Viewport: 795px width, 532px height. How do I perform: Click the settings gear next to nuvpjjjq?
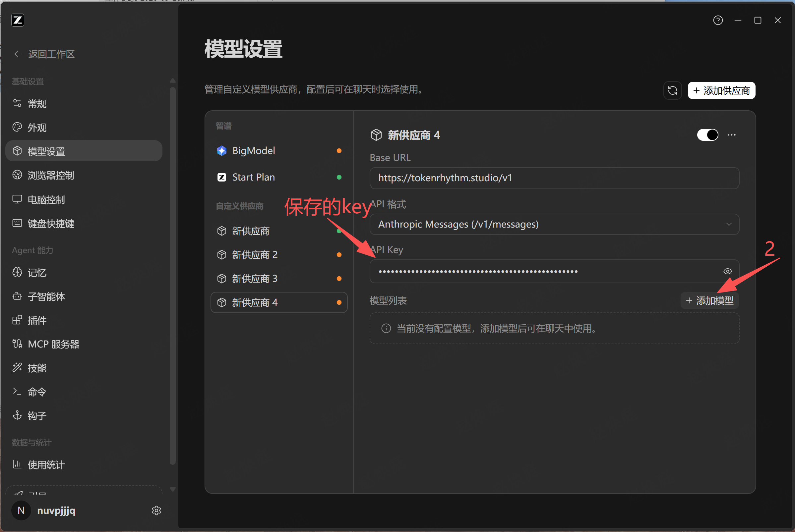pyautogui.click(x=156, y=510)
